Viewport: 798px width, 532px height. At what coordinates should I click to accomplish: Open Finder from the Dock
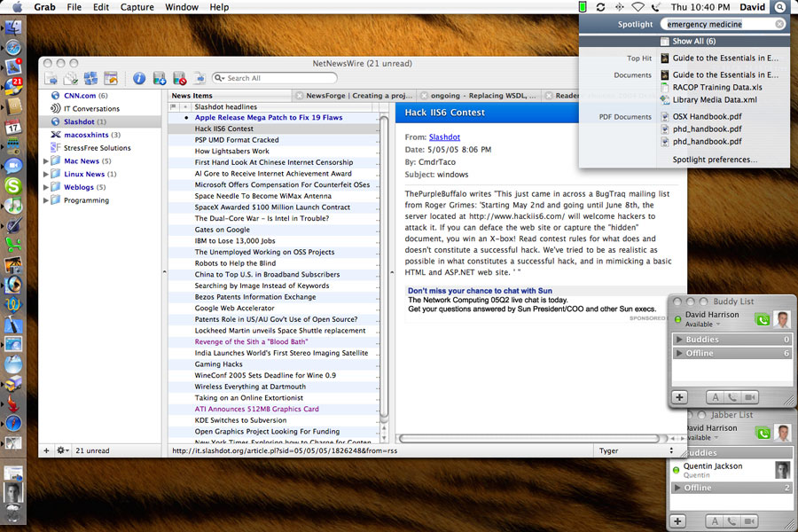point(12,28)
